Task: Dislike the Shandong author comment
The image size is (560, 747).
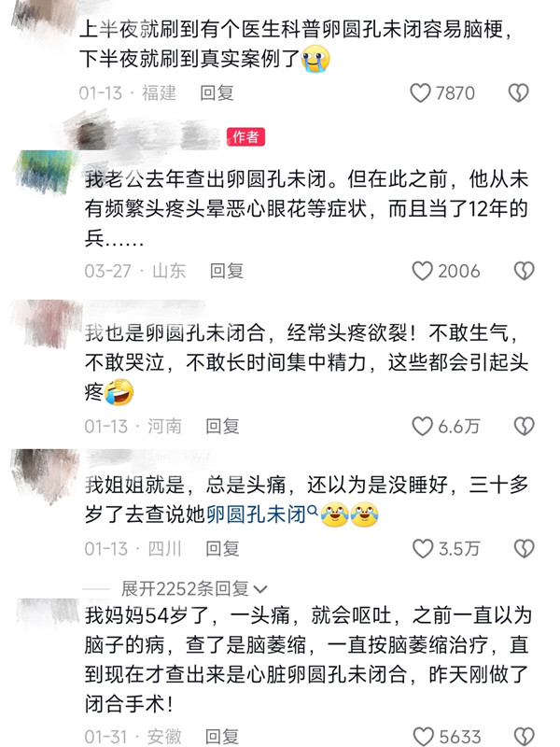Action: click(x=524, y=271)
